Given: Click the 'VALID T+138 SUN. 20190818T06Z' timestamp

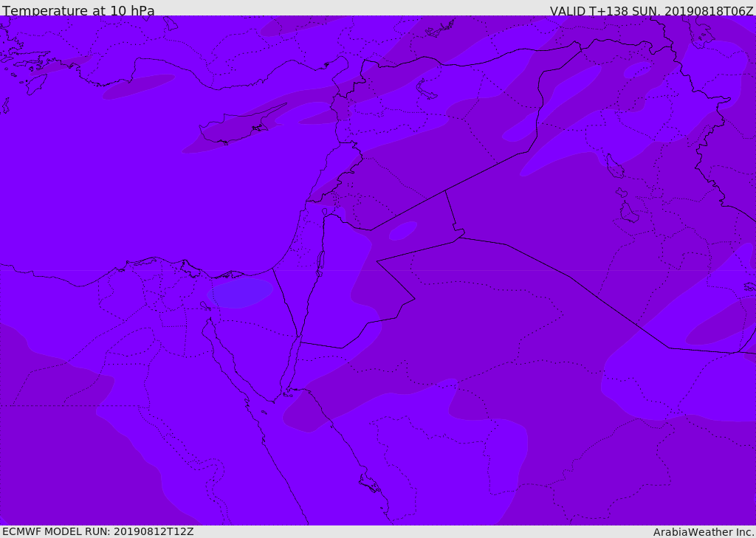Looking at the screenshot, I should [651, 10].
